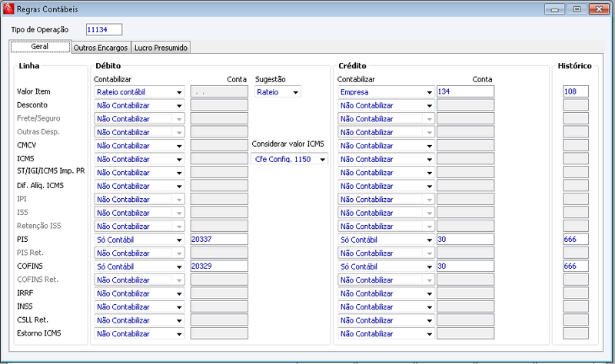Screen dimensions: 615x364
Task: Open IRRF Débito Contabilizar dropdown
Action: (139, 293)
